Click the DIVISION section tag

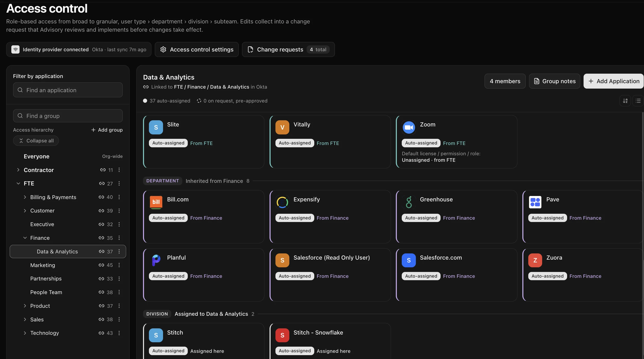pyautogui.click(x=157, y=314)
